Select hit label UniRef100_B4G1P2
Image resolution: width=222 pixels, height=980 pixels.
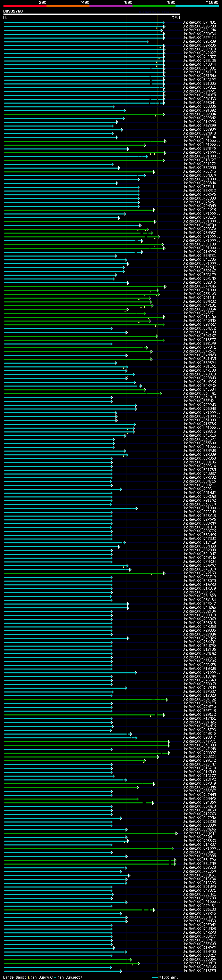pos(199,80)
